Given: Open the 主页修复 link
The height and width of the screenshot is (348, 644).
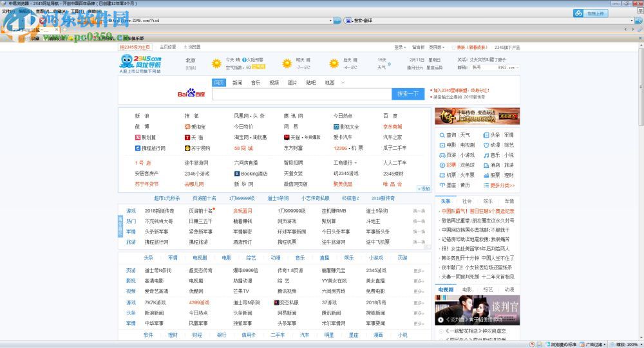Looking at the screenshot, I should tap(168, 47).
